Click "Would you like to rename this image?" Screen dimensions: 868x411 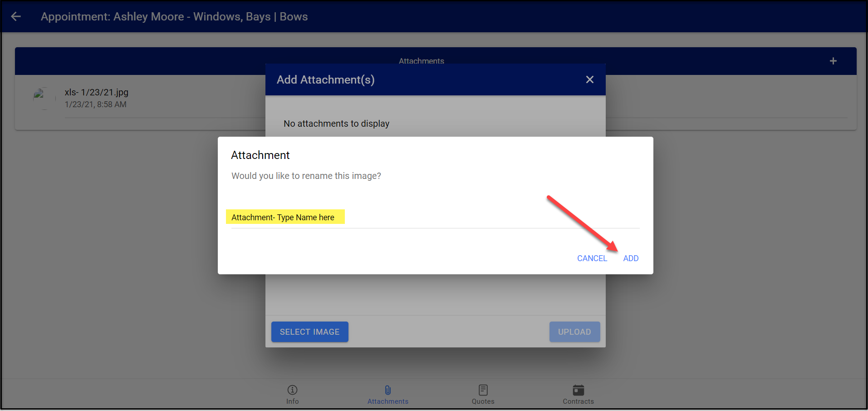(x=306, y=176)
